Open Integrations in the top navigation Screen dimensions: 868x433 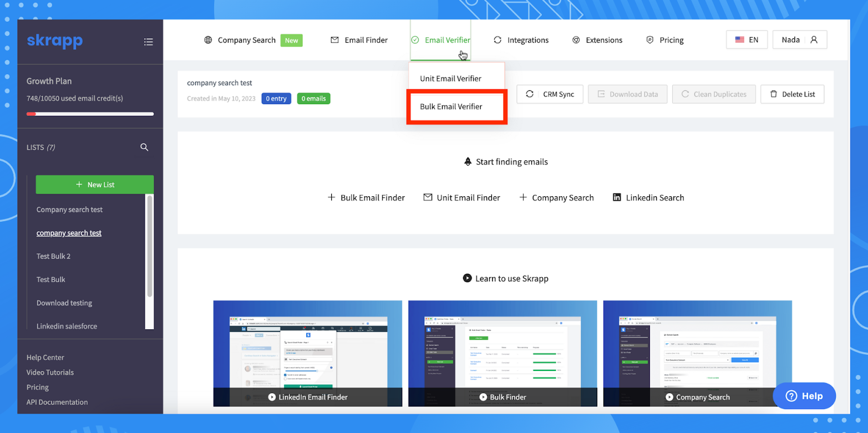[x=528, y=40]
